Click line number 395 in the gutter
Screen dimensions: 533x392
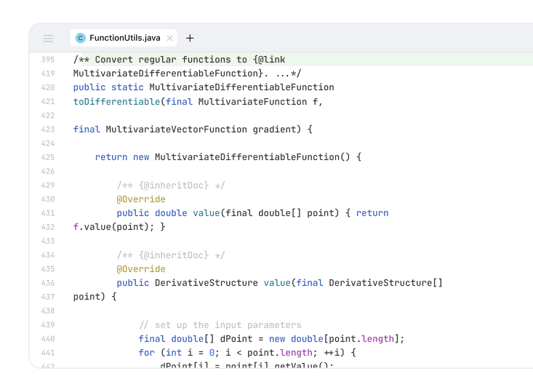pyautogui.click(x=48, y=60)
